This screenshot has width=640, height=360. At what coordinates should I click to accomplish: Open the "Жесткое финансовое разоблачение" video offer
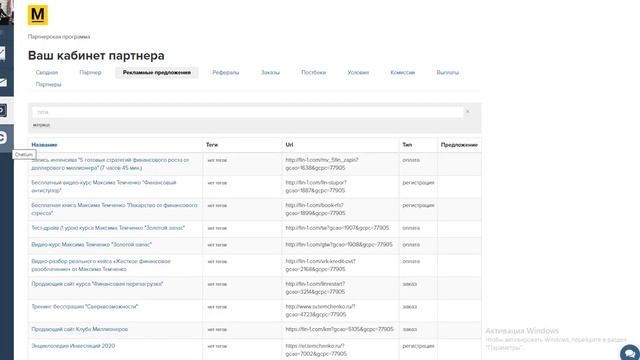(x=101, y=265)
